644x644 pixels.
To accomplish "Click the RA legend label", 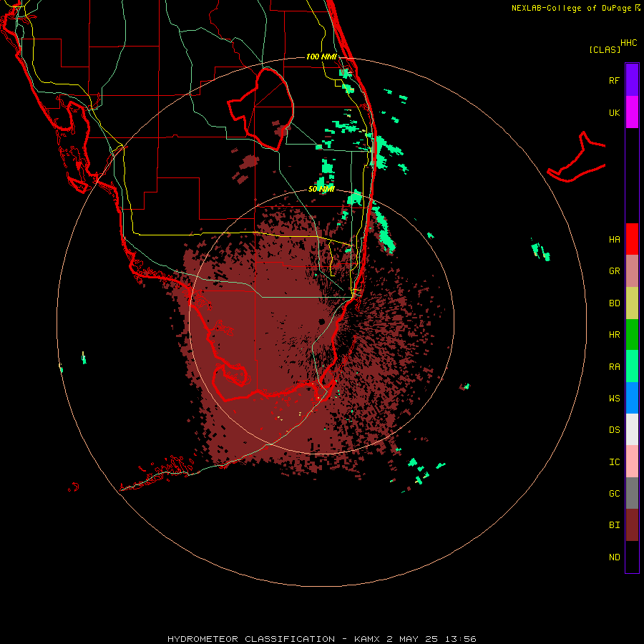I will [614, 367].
